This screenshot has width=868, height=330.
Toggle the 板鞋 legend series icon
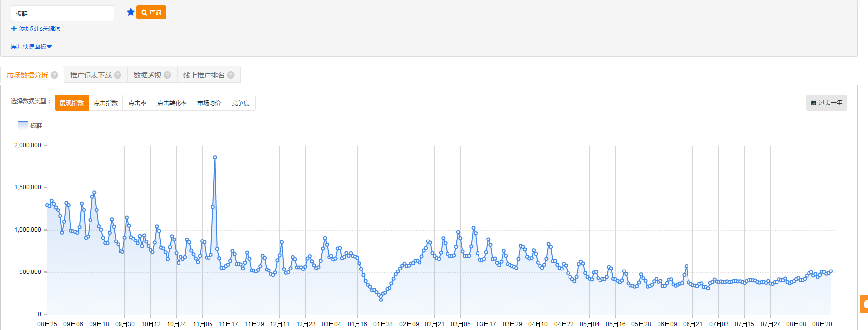(x=23, y=125)
